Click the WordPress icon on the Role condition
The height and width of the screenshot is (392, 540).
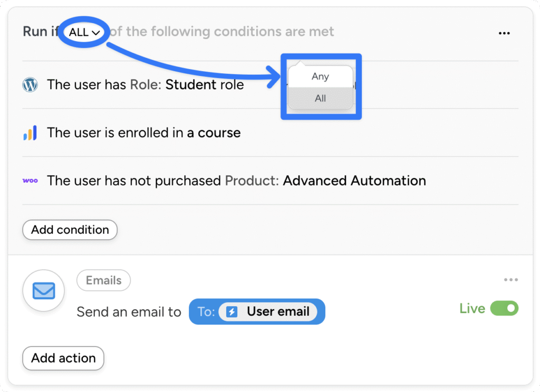tap(30, 84)
